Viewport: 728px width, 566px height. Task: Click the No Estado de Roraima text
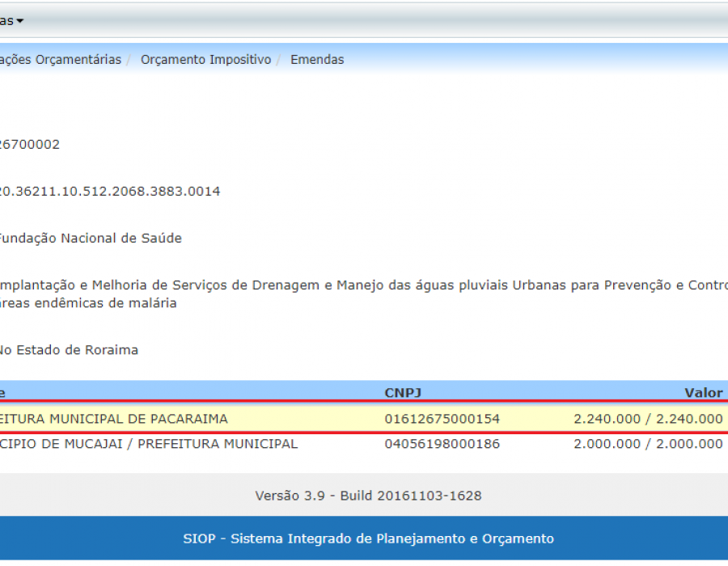[69, 350]
